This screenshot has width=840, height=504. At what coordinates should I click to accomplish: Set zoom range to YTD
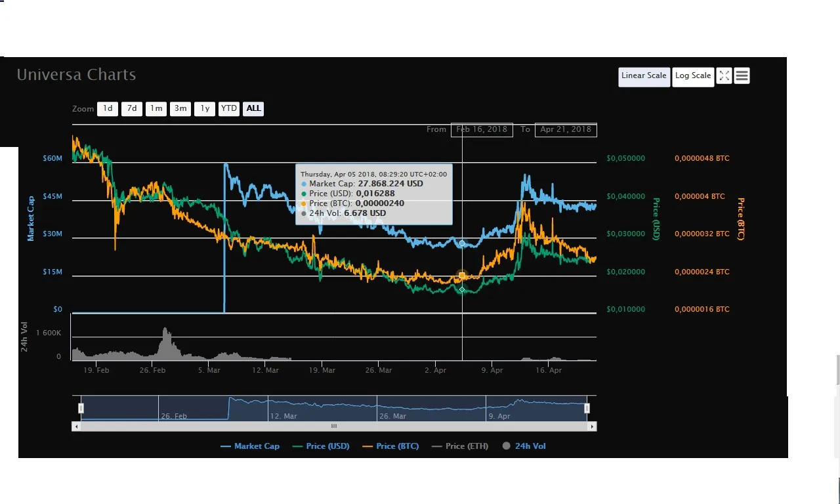(229, 109)
